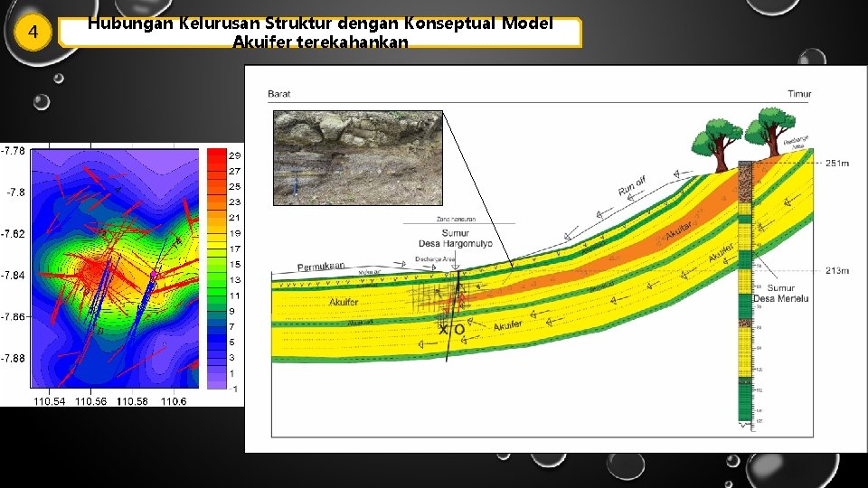Click the lineament density contour map

(x=115, y=268)
